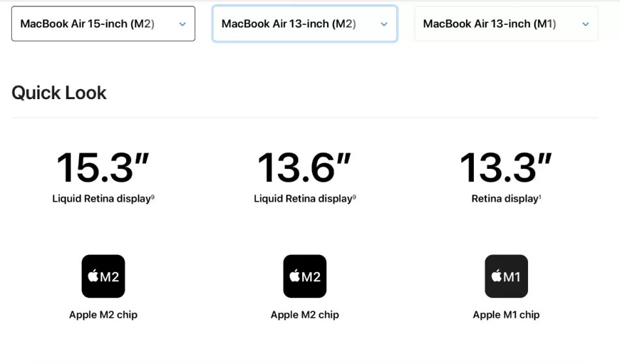
Task: Click the Quick Look section heading
Action: pos(59,93)
